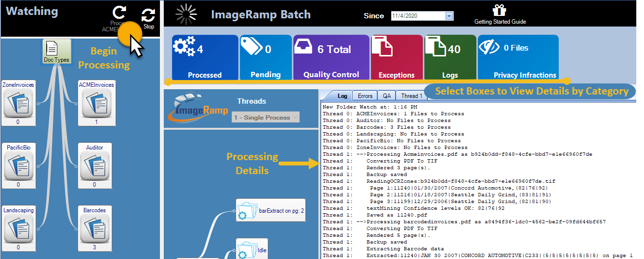The image size is (644, 259).
Task: Click the Watching header label
Action: (x=32, y=12)
